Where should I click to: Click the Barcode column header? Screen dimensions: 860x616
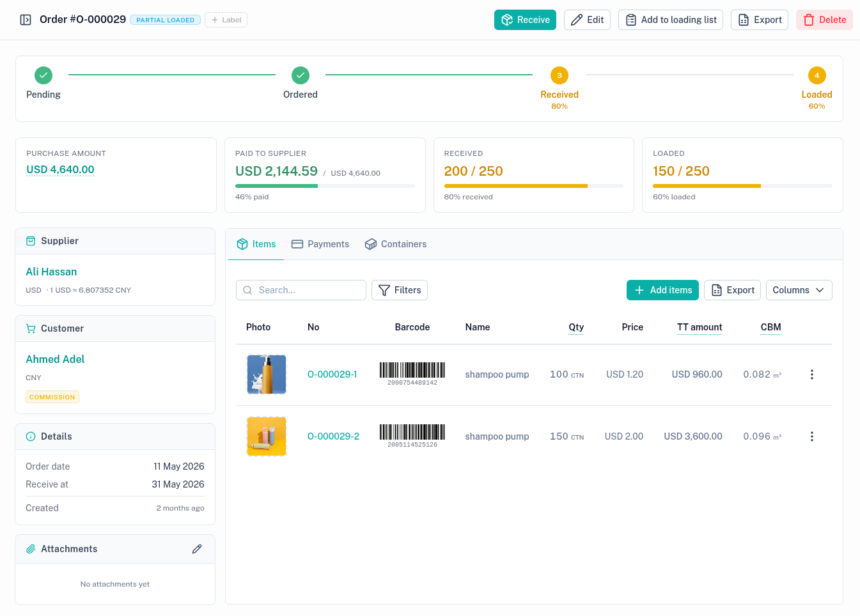coord(412,327)
